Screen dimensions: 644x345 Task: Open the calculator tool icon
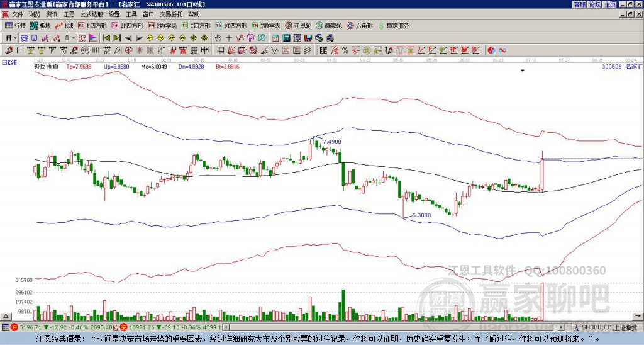coord(286,38)
